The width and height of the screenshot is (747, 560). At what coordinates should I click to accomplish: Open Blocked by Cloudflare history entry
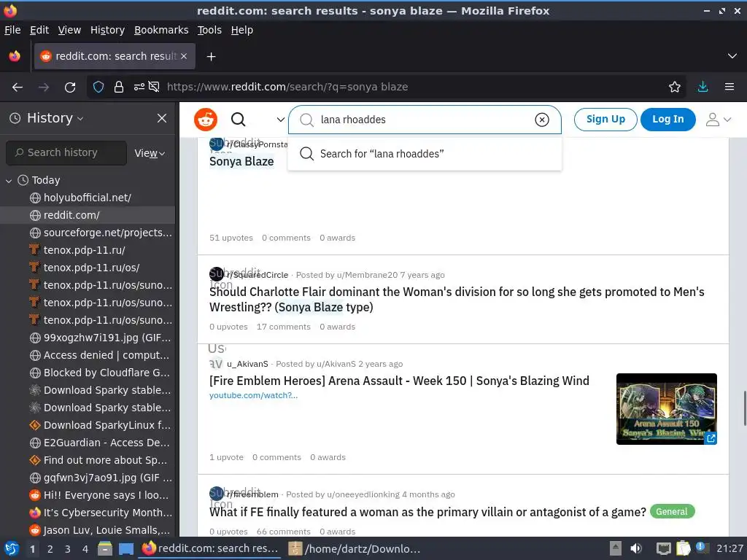[88, 373]
